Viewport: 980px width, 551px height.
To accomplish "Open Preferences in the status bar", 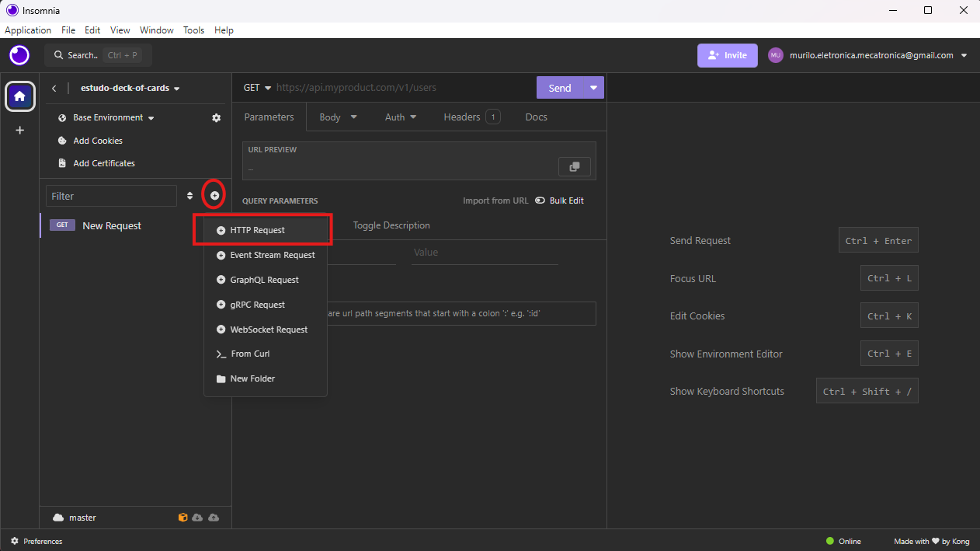I will point(36,541).
